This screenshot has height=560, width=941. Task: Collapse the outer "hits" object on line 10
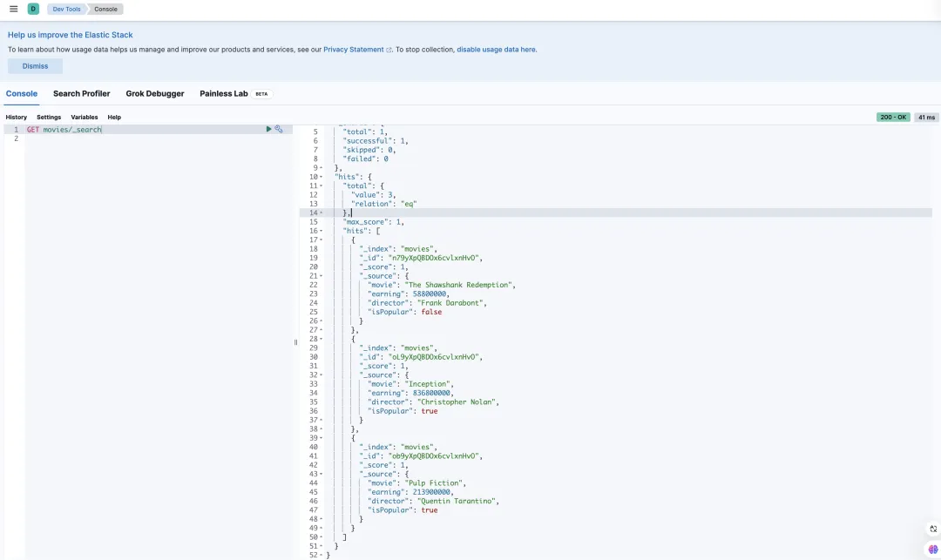[322, 177]
